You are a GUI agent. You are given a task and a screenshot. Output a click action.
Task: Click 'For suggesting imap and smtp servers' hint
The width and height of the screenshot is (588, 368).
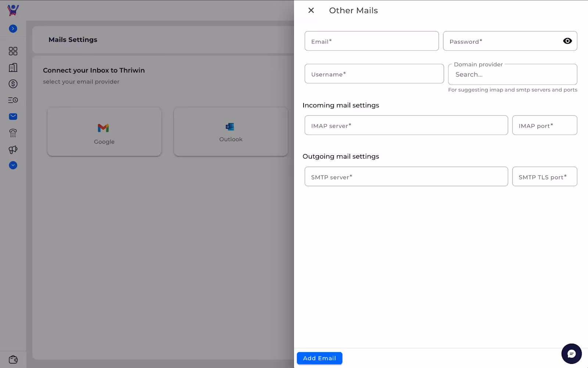[x=513, y=90]
